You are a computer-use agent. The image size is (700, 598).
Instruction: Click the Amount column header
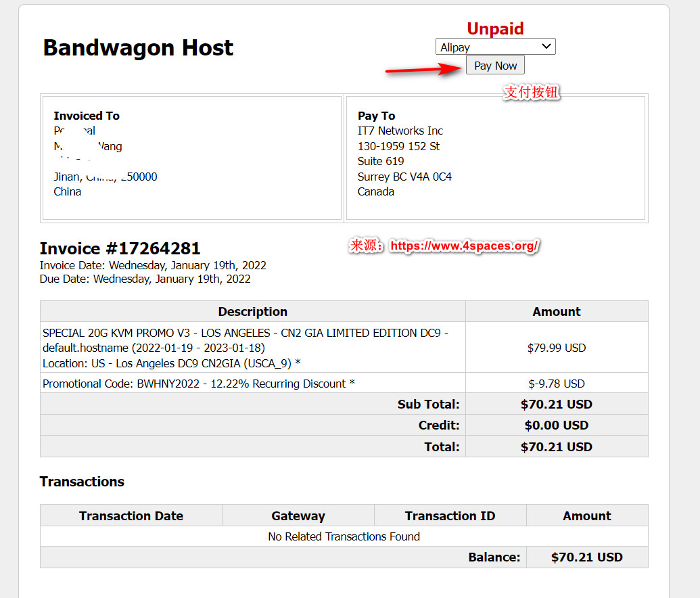click(556, 311)
